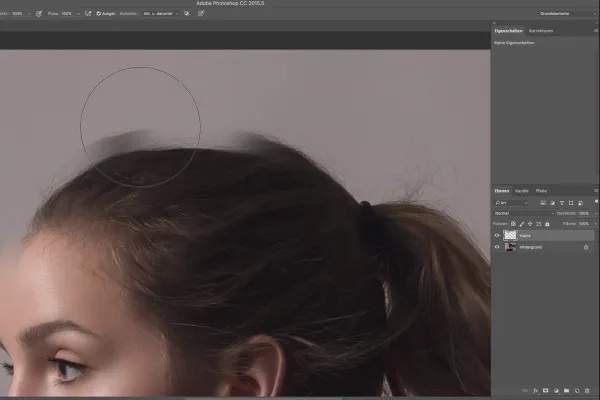Toggle layer filtering switch on or off
600x400 pixels.
(596, 201)
